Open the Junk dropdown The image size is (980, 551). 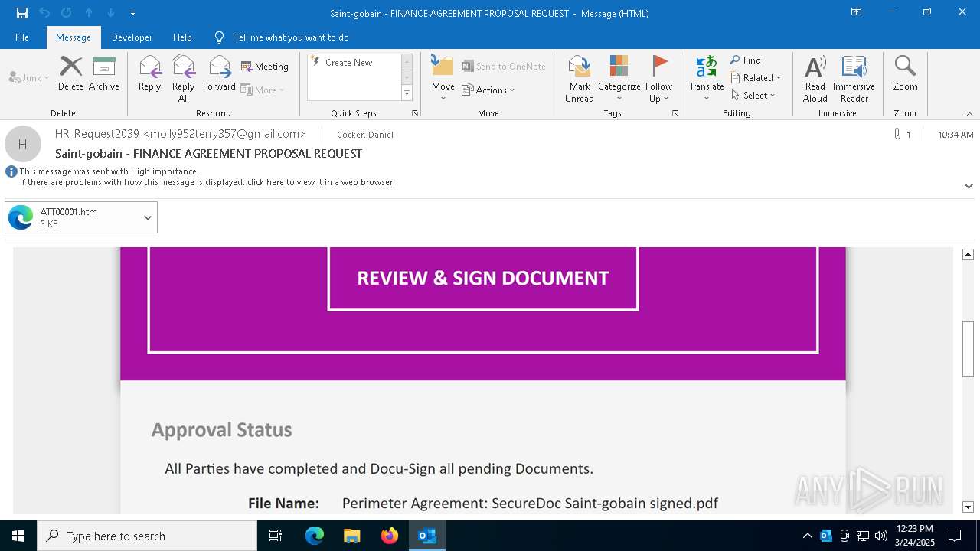click(29, 77)
